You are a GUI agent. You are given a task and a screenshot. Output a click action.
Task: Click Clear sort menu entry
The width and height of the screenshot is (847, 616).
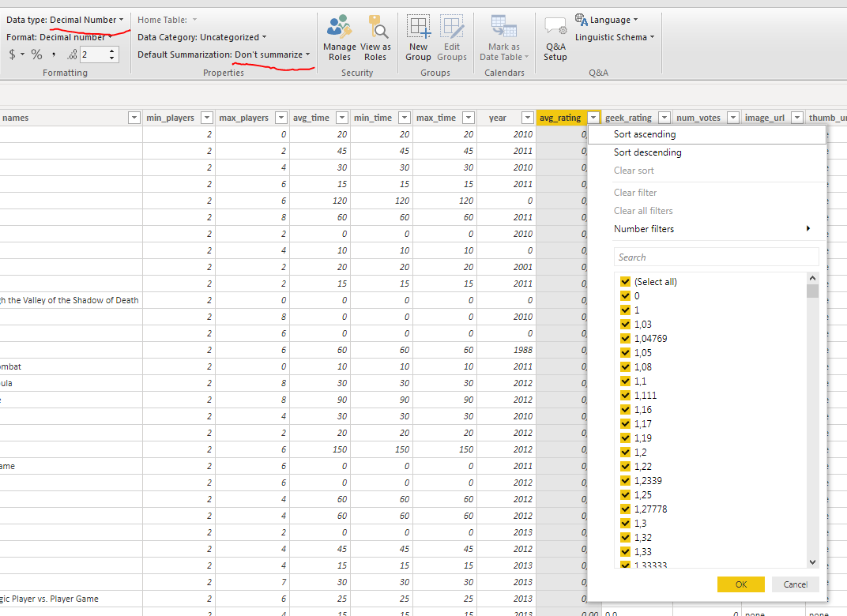click(706, 171)
